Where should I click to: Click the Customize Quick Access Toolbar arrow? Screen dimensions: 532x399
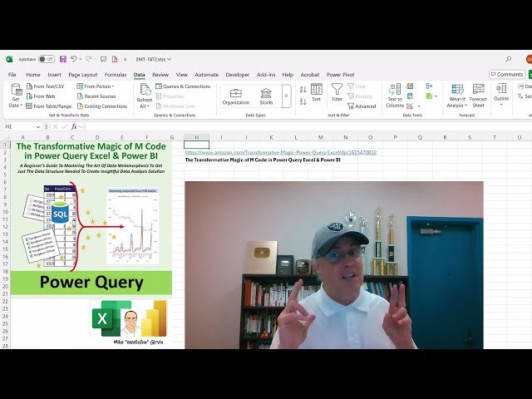pos(125,59)
